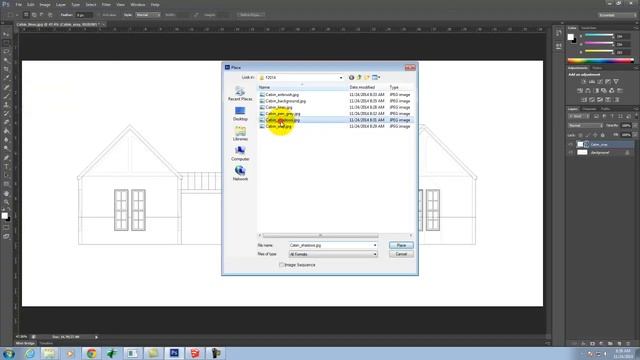Viewport: 640px width, 360px height.
Task: Choose Subtract from selection mode
Action: coord(42,15)
